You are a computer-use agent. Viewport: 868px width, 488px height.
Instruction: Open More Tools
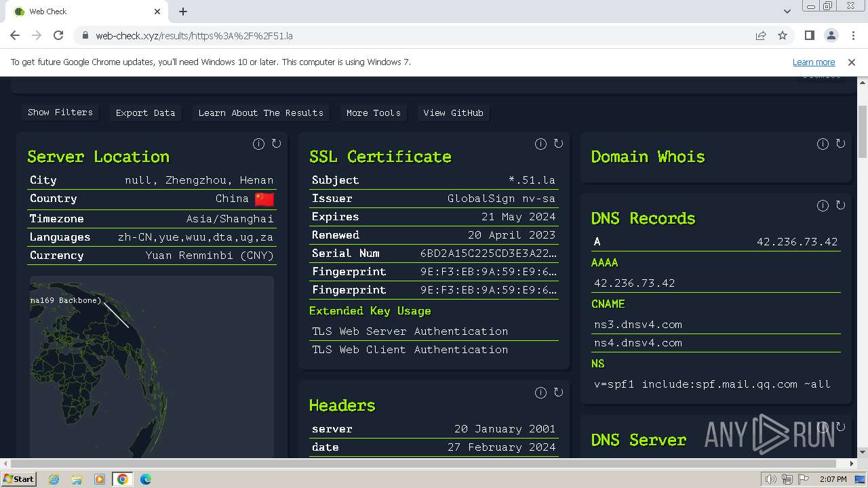[374, 113]
